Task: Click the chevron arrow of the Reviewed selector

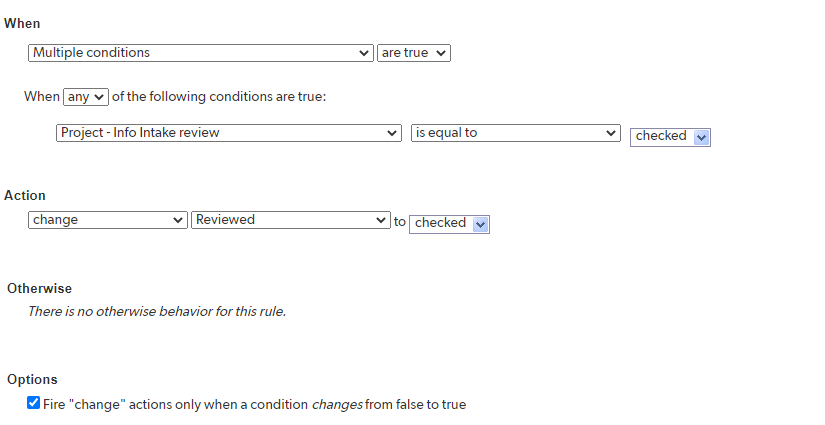Action: click(380, 220)
